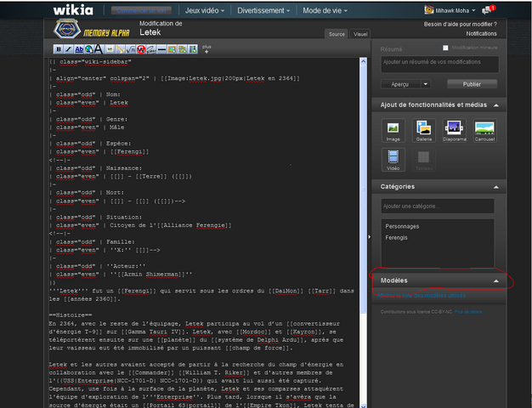
Task: Open the Divertissement menu
Action: pos(263,10)
